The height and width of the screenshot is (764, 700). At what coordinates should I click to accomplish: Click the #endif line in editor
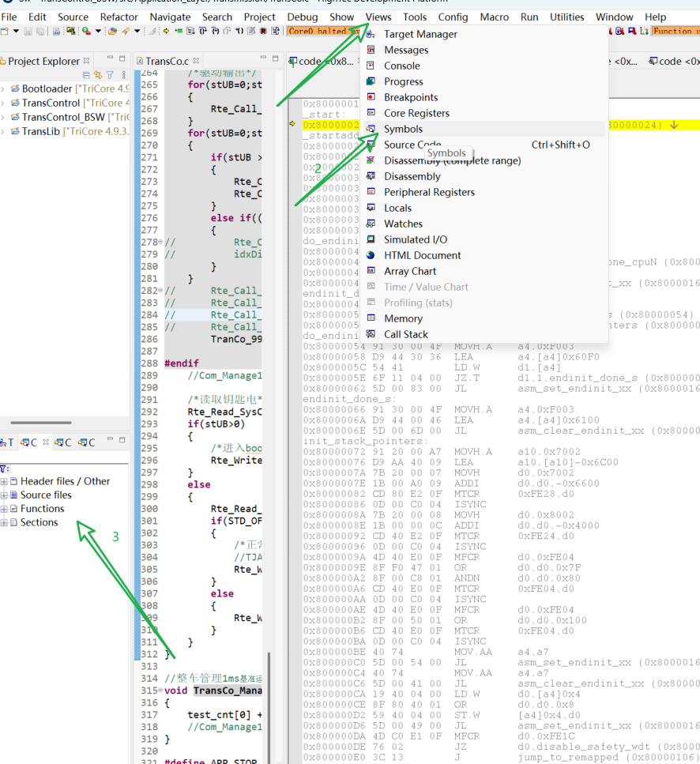click(x=182, y=363)
